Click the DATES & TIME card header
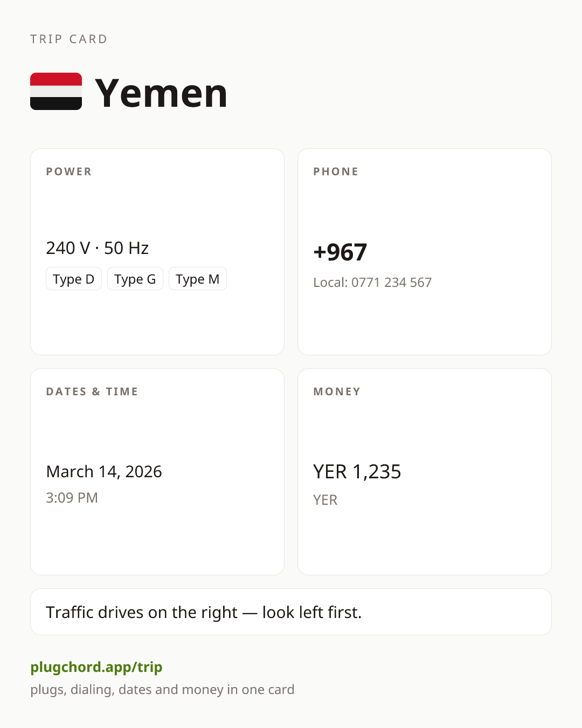Screen dimensions: 582x728 coord(92,392)
